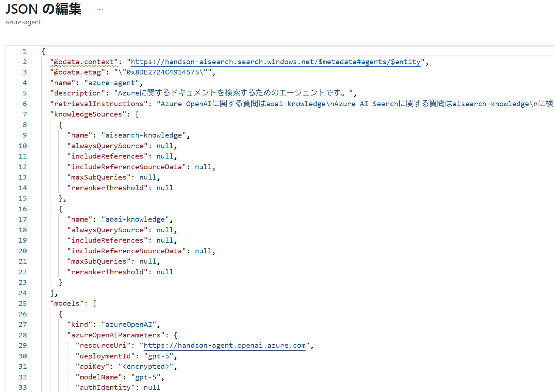
Task: Click the "models" key
Action: pos(67,303)
